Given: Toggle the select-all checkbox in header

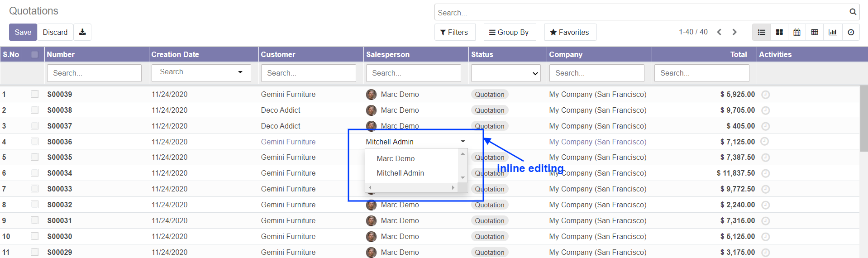Looking at the screenshot, I should pos(34,54).
